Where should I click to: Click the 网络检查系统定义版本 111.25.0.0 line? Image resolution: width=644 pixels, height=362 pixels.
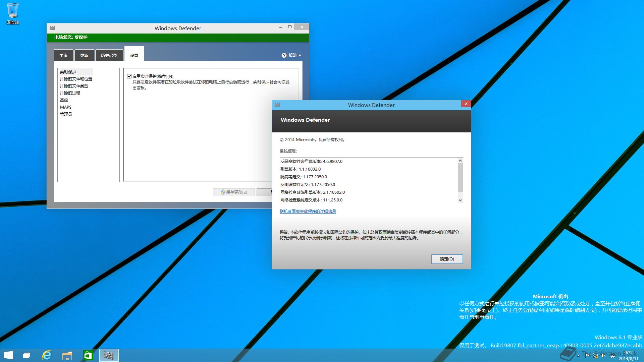point(311,200)
